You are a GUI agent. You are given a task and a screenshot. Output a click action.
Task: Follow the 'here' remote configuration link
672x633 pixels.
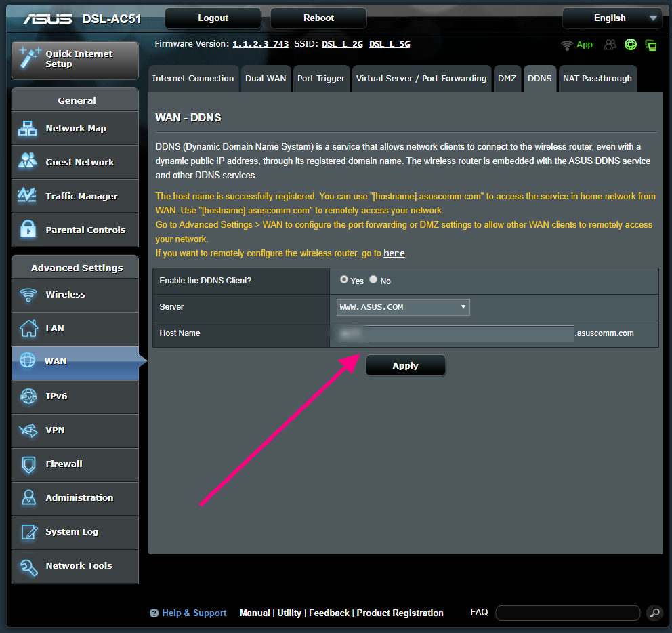(x=394, y=253)
